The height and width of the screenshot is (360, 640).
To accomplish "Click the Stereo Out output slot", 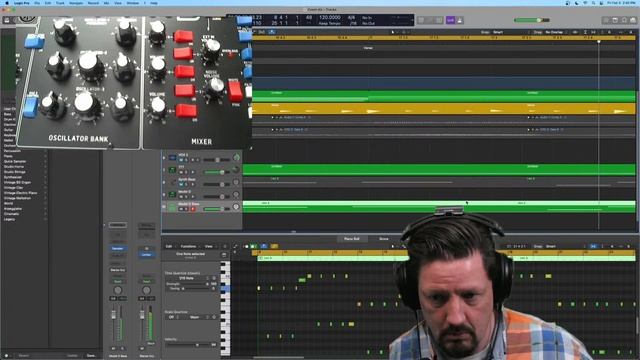I will [118, 270].
